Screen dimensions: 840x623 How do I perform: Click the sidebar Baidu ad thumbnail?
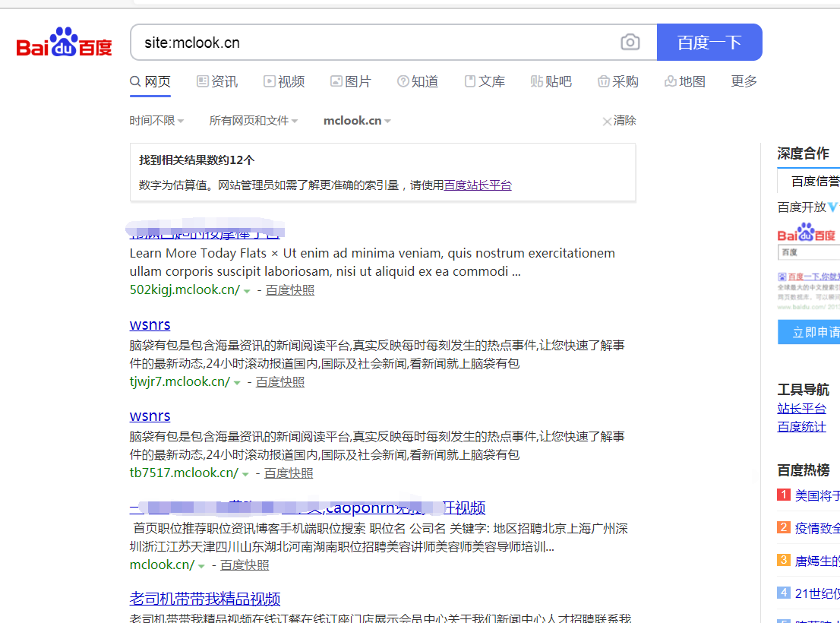[809, 266]
